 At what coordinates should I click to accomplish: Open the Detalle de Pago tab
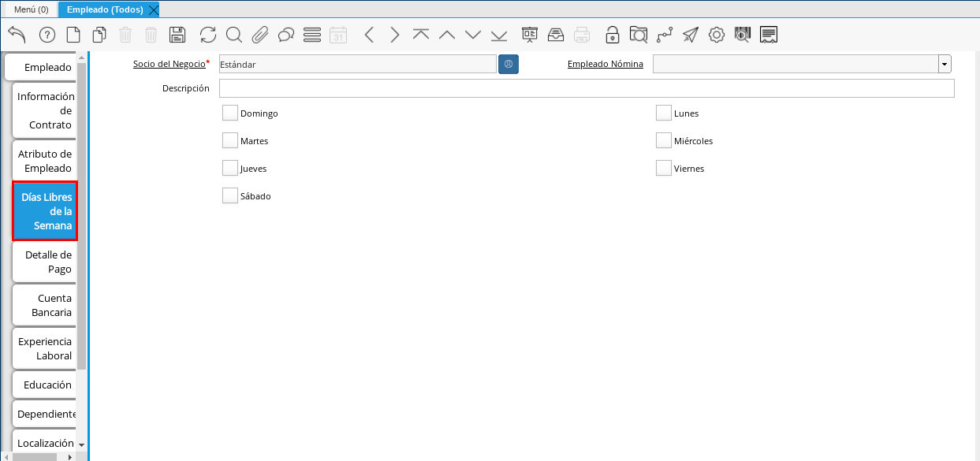coord(45,262)
